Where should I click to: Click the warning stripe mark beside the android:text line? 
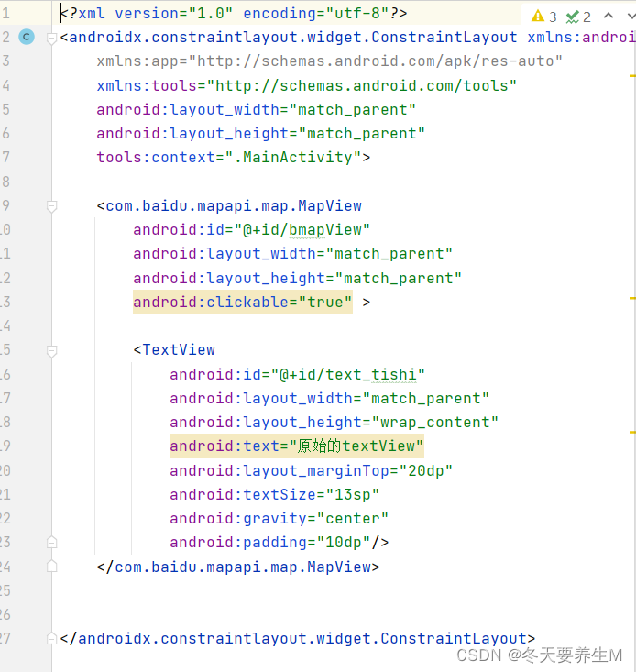pyautogui.click(x=632, y=433)
